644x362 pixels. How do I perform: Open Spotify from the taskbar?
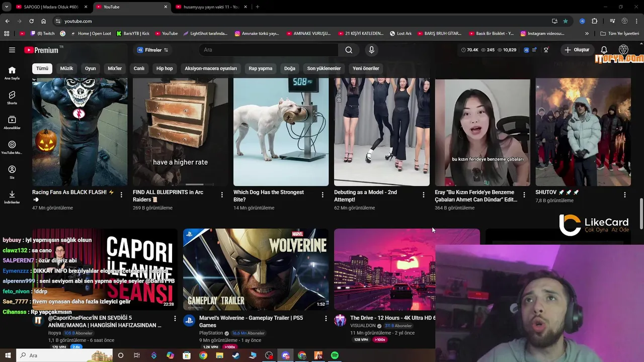[335, 355]
